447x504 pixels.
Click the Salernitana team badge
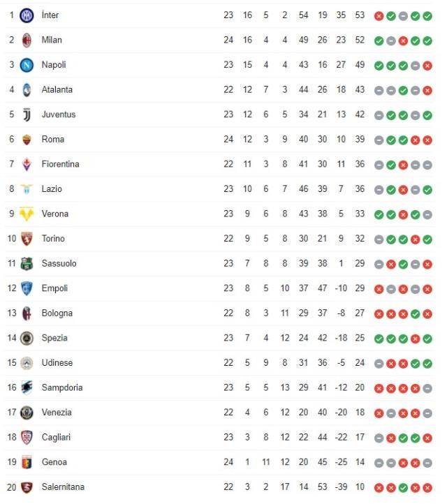coord(27,487)
